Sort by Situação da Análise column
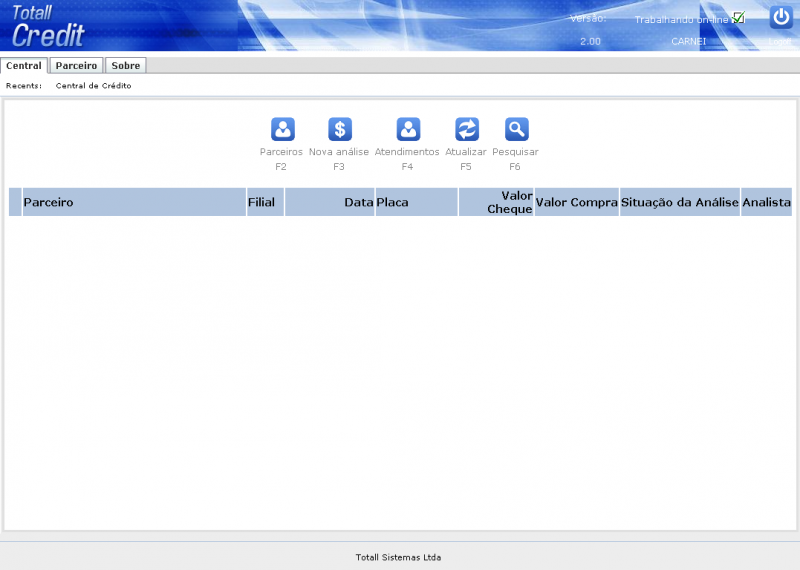 [x=680, y=202]
